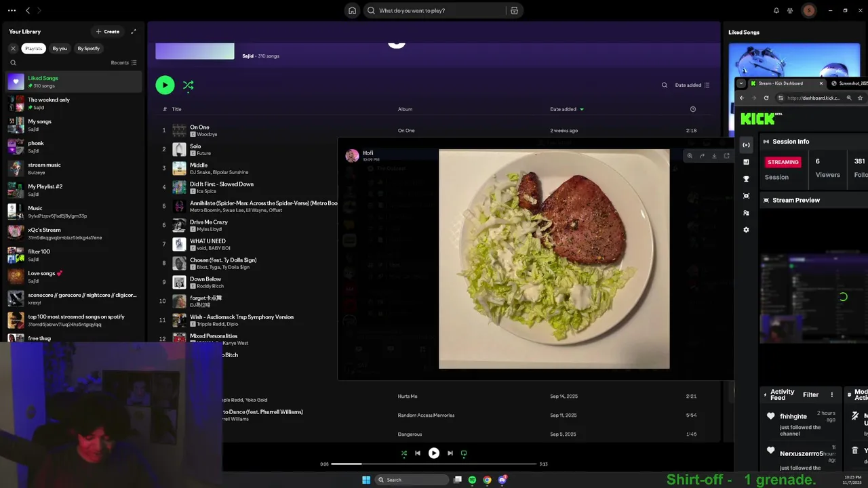868x488 pixels.
Task: Open the Analytics chart icon in Kick's sidebar
Action: click(x=746, y=162)
